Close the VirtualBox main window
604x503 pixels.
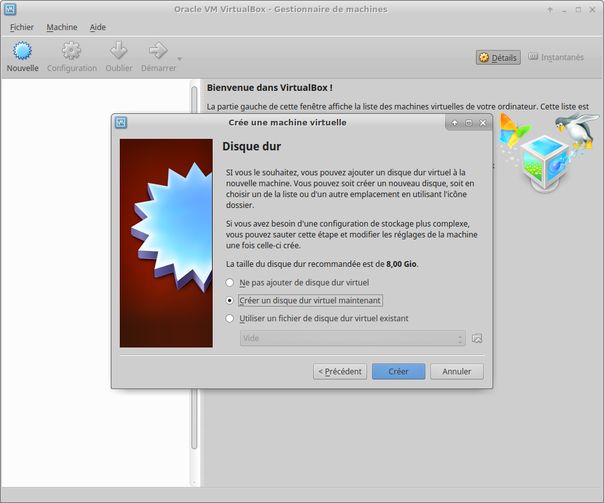pyautogui.click(x=592, y=10)
